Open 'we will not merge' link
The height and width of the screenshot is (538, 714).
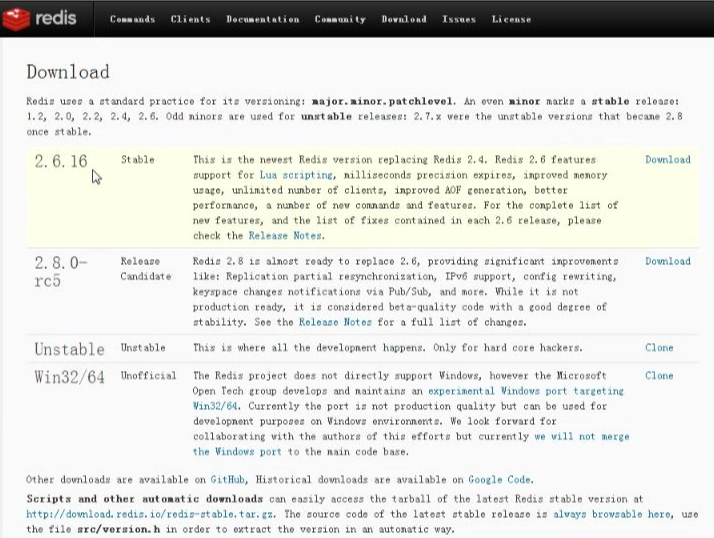(x=582, y=436)
